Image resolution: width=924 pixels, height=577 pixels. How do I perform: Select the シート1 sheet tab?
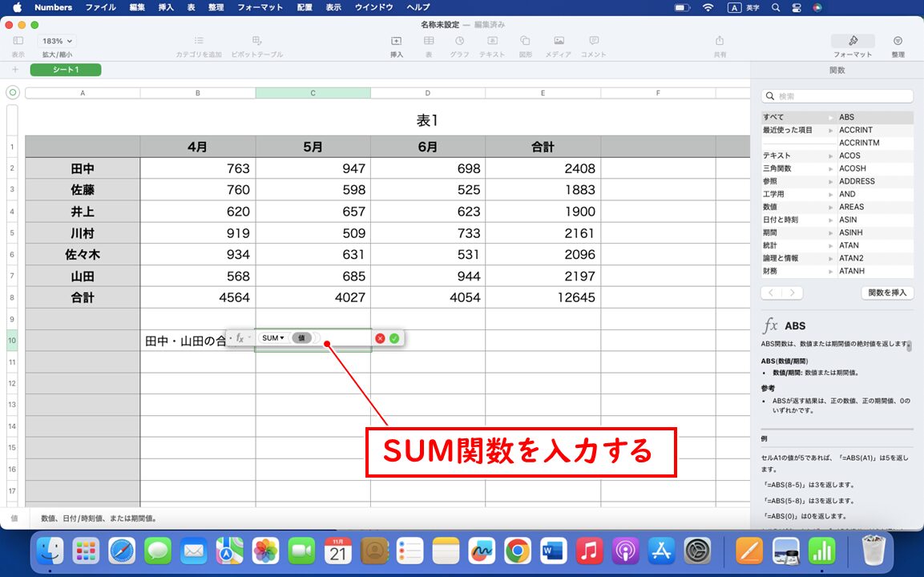point(65,70)
